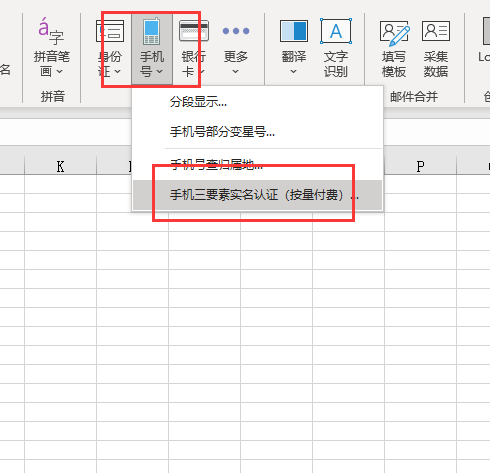Viewport: 490px width, 473px height.
Task: Select column P header
Action: coord(420,166)
